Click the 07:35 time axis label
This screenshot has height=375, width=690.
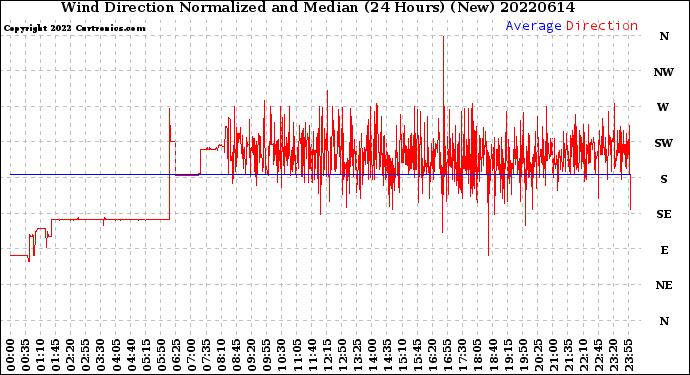tap(206, 355)
